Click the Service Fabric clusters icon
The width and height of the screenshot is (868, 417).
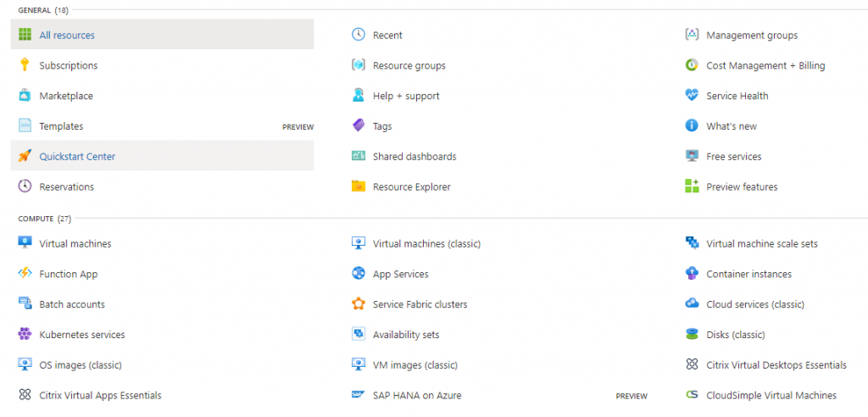pos(359,303)
